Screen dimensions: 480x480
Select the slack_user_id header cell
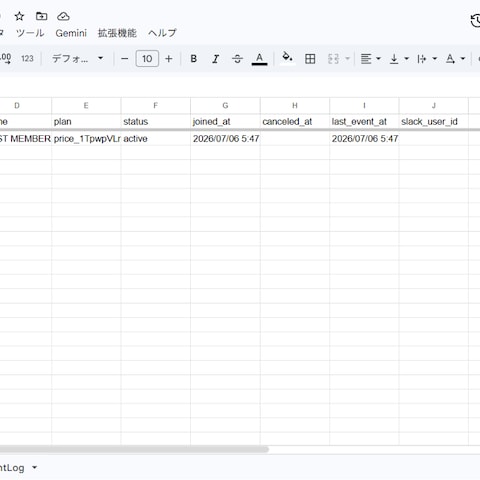pos(434,122)
